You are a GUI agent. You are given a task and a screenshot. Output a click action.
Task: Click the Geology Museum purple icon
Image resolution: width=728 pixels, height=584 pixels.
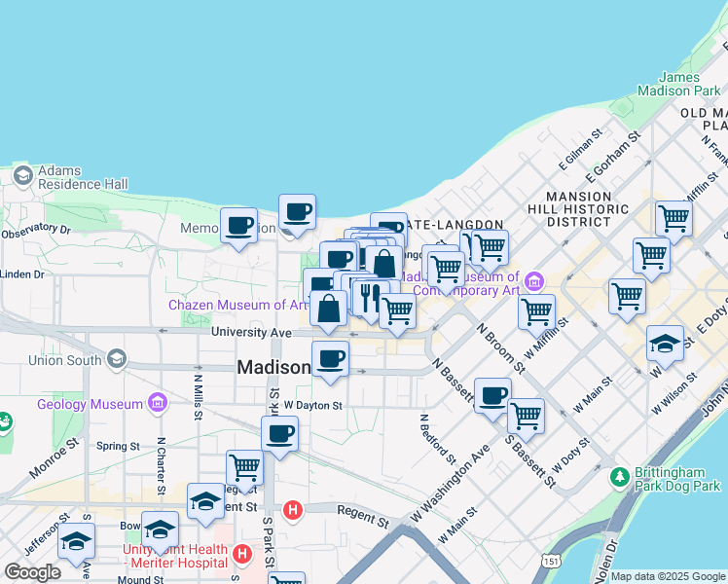[x=158, y=403]
